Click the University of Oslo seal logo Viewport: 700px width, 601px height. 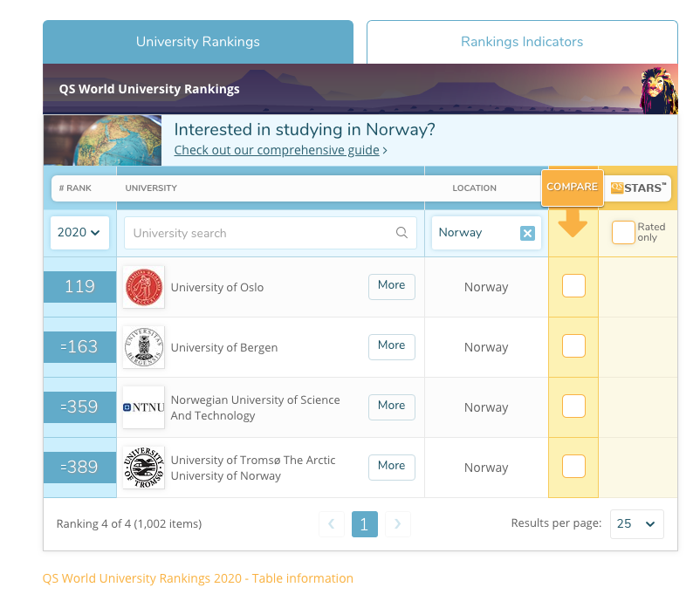[144, 287]
